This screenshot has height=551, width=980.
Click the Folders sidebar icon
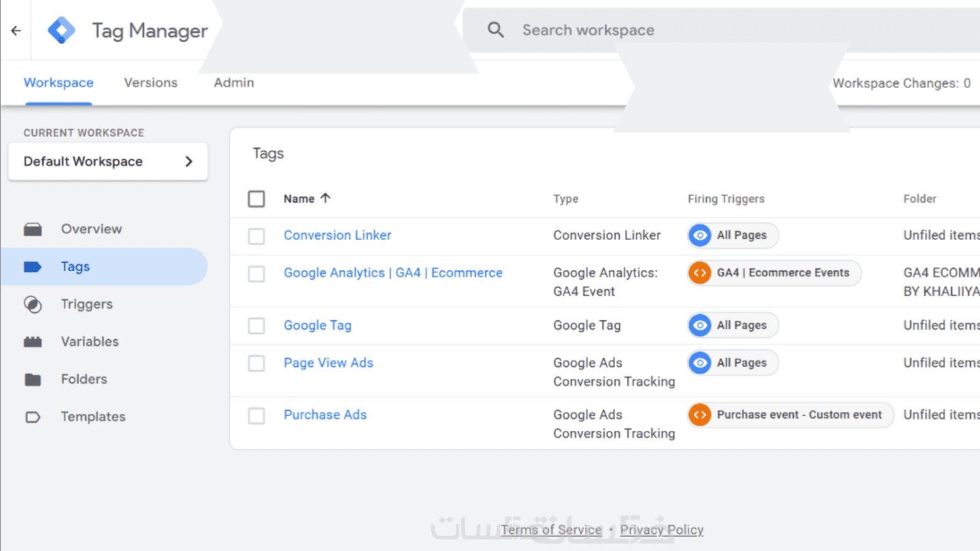33,380
